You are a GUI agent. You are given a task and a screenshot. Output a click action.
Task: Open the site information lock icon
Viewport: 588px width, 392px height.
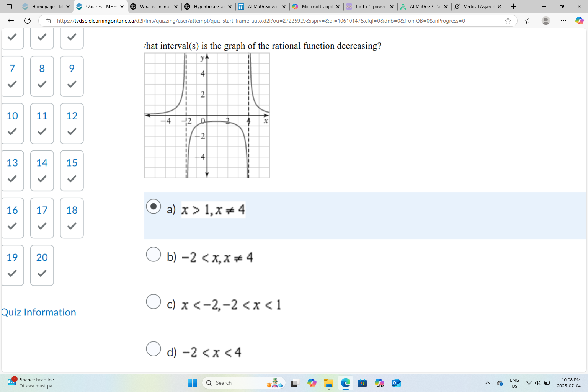[x=48, y=21]
